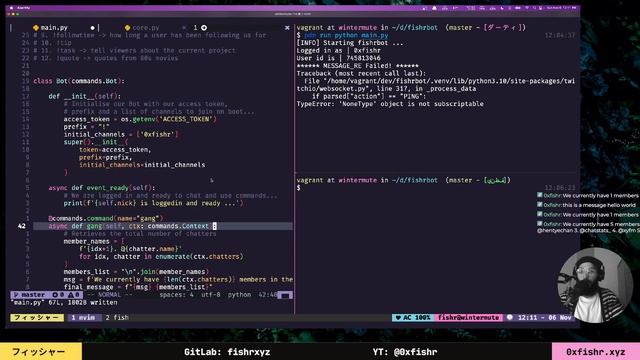Click the 12:06:23 timestamp in lower terminal
This screenshot has width=640, height=360.
560,188
